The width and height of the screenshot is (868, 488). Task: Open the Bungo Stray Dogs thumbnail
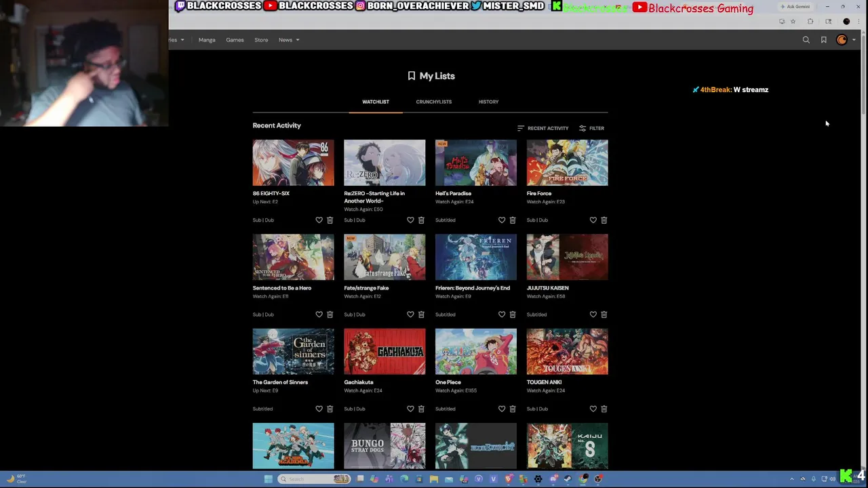tap(384, 446)
